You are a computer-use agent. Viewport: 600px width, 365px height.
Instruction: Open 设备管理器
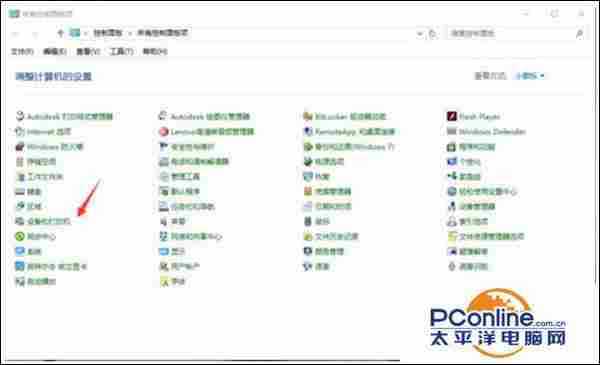point(471,207)
